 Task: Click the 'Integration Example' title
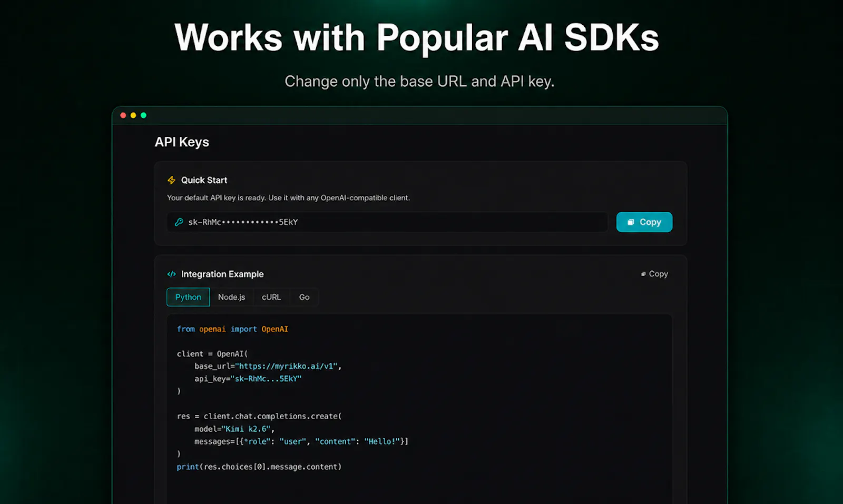[222, 274]
